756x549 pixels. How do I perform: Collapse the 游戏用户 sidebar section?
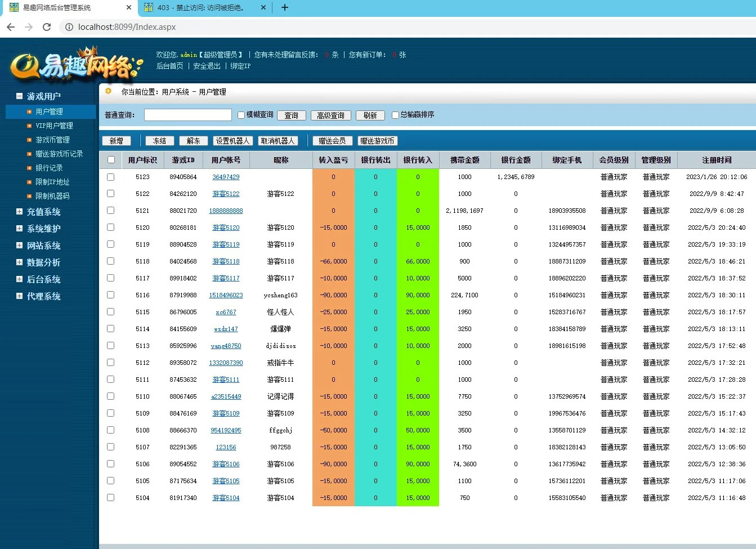(x=20, y=96)
